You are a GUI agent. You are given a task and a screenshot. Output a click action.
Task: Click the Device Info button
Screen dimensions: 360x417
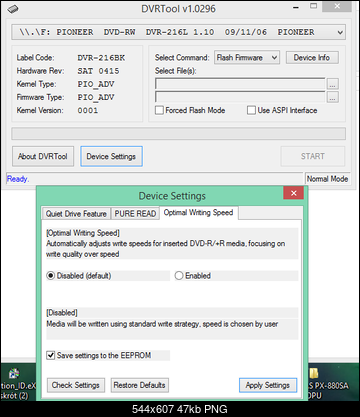(x=312, y=58)
